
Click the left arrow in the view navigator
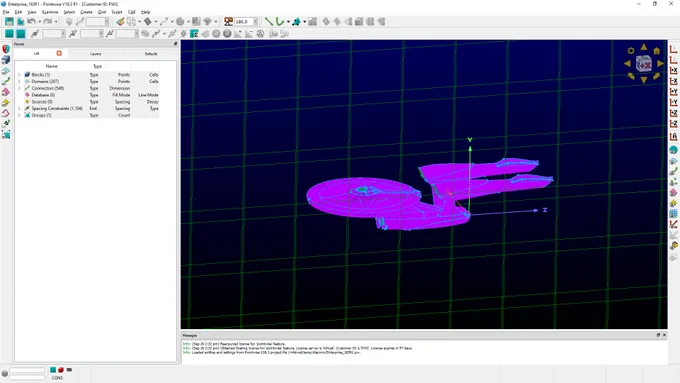(x=627, y=63)
